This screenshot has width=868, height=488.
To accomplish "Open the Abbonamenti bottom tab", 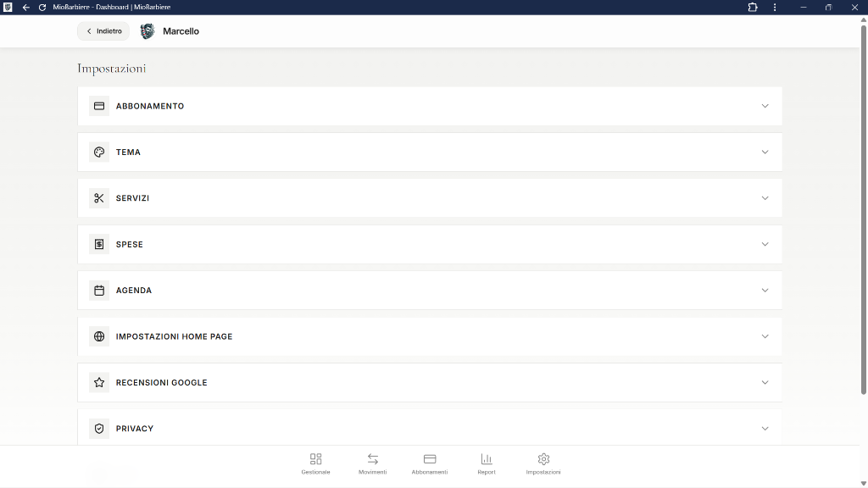I will (430, 463).
